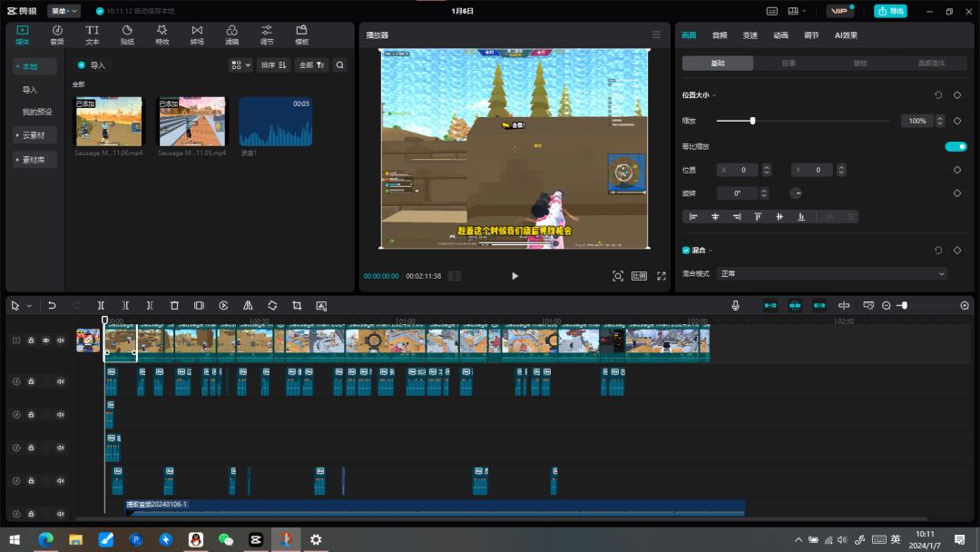Image resolution: width=980 pixels, height=552 pixels.
Task: Open the 混合模式 blend mode dropdown
Action: (832, 274)
